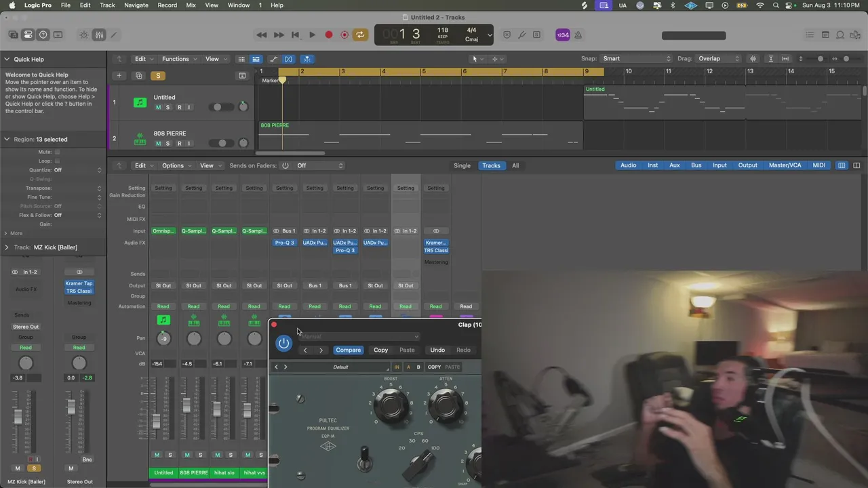The height and width of the screenshot is (488, 868).
Task: Open the Toolbar display icon
Action: [58, 35]
